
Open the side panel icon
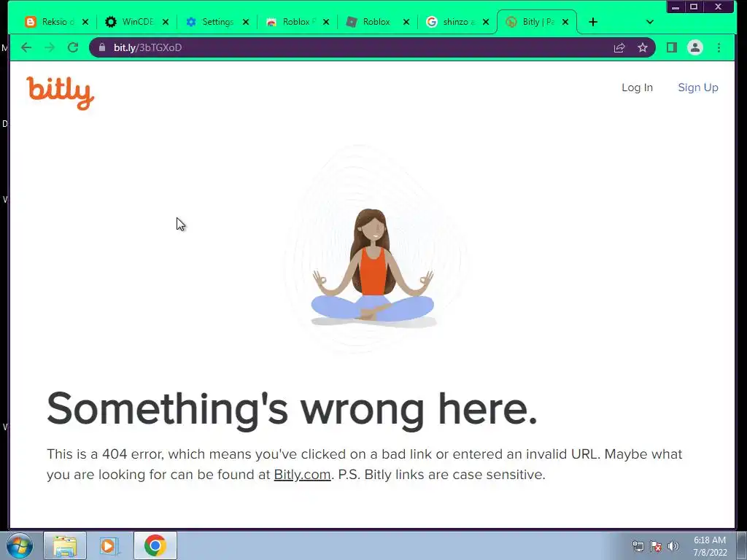pos(672,47)
